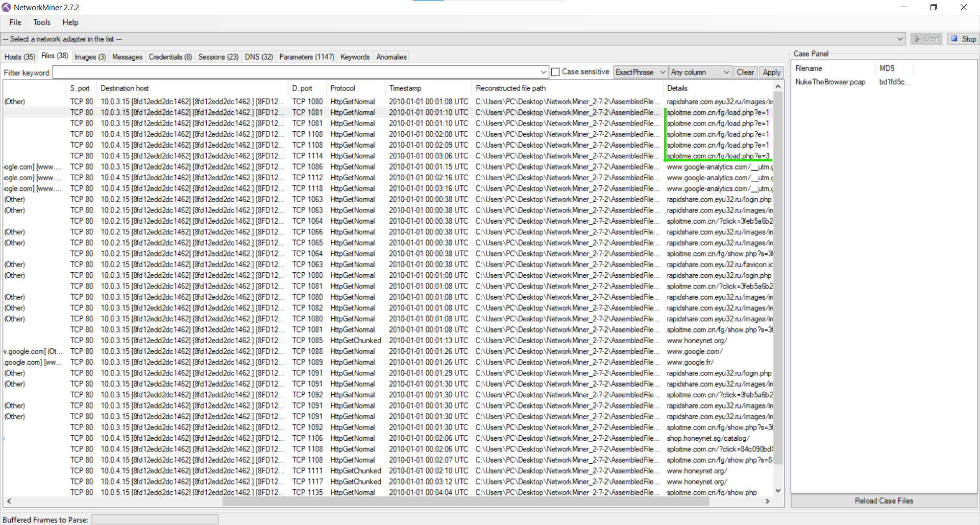Switch to the Credentials (8) tab
Screen dimensions: 980x525
coord(170,57)
